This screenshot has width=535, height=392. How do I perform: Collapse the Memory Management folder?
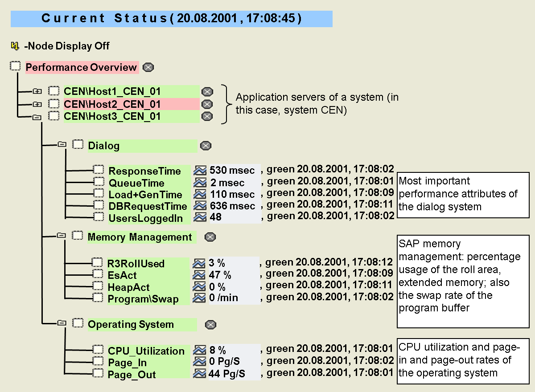pos(62,236)
